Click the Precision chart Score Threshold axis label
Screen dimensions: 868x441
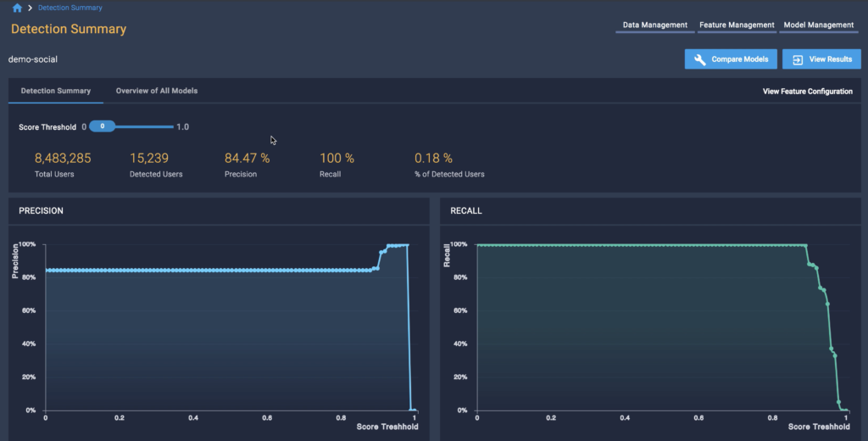pos(387,427)
